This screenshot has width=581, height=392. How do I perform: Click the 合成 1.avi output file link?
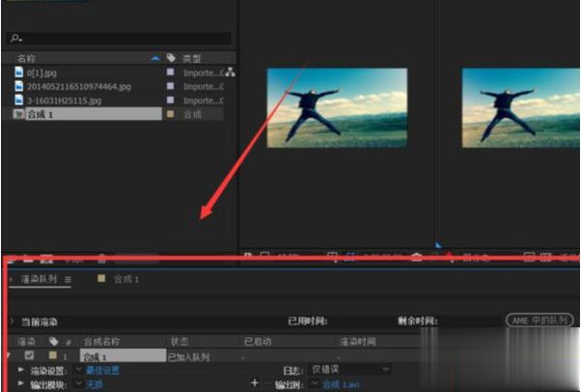341,384
